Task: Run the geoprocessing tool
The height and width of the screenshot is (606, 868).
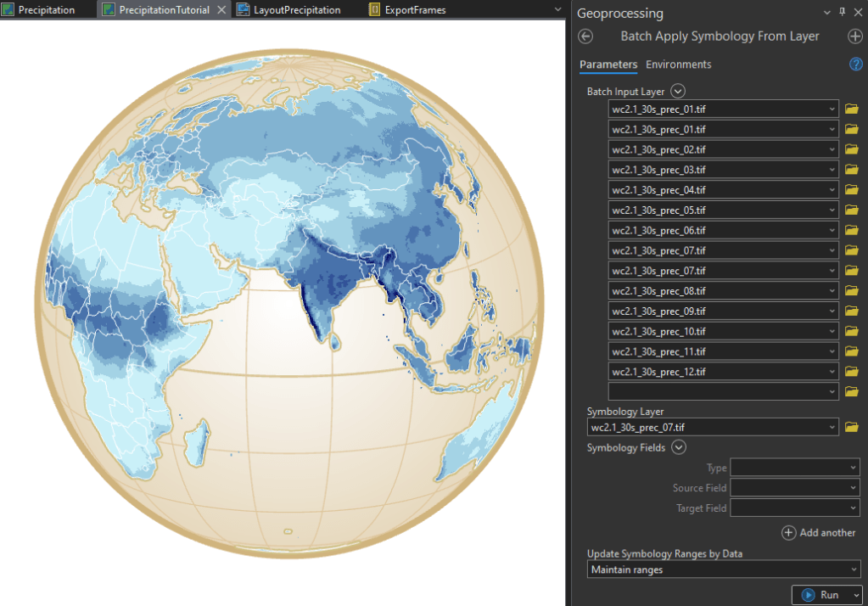Action: [820, 595]
